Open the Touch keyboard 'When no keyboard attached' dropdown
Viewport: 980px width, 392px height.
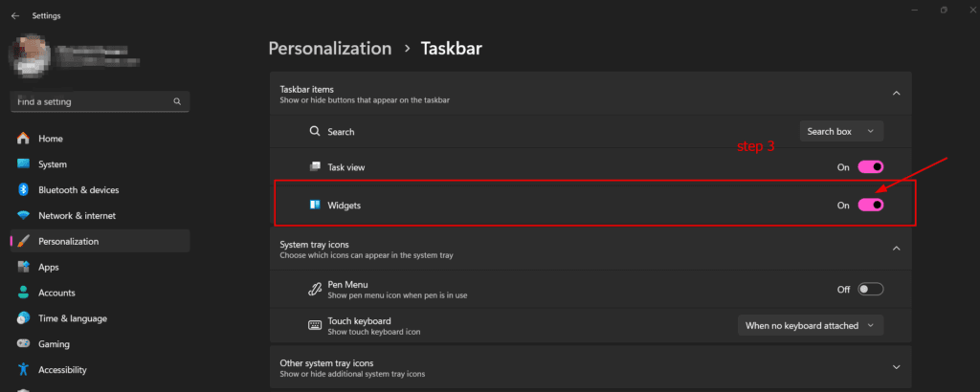click(x=811, y=325)
